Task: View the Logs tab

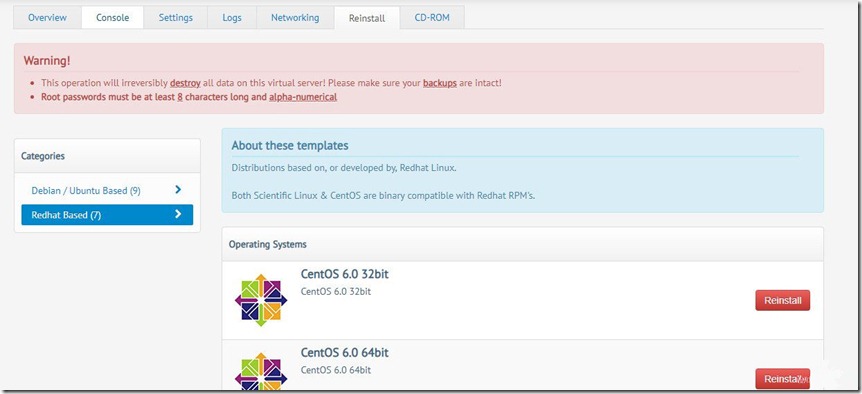Action: (x=232, y=18)
